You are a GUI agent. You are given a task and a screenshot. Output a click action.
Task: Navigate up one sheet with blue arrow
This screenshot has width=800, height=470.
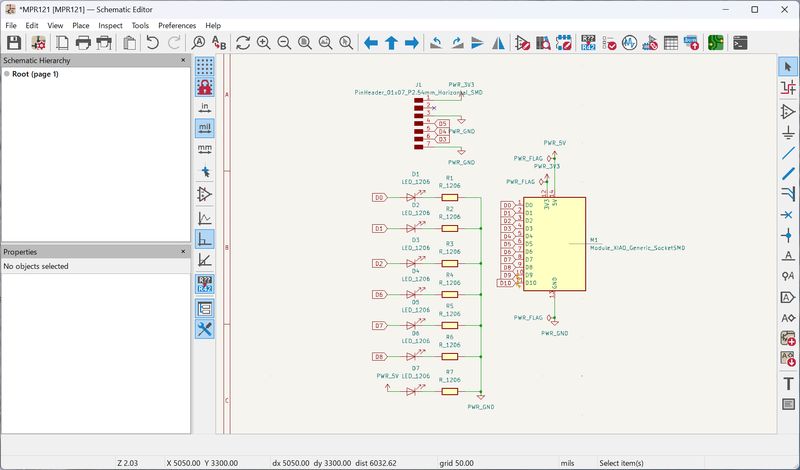(x=391, y=43)
